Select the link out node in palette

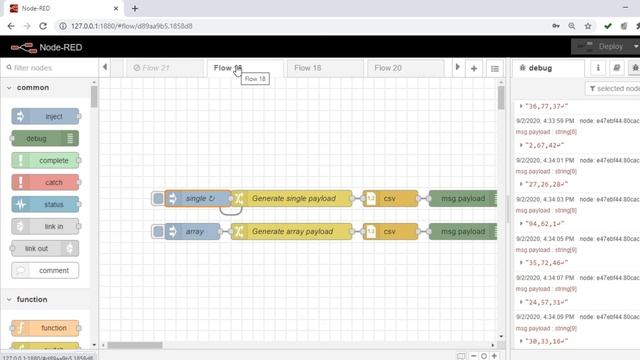click(45, 248)
